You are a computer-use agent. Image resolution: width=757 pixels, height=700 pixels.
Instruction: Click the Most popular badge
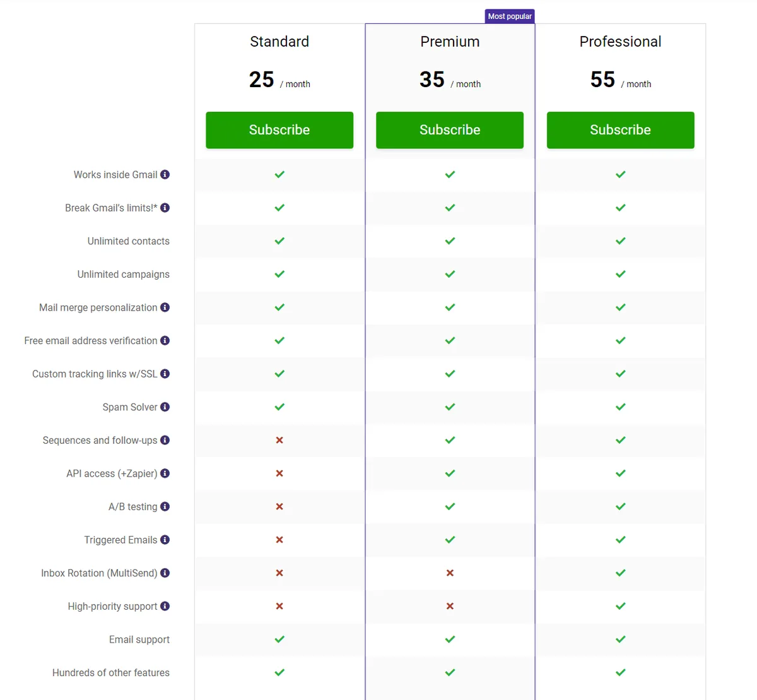510,16
